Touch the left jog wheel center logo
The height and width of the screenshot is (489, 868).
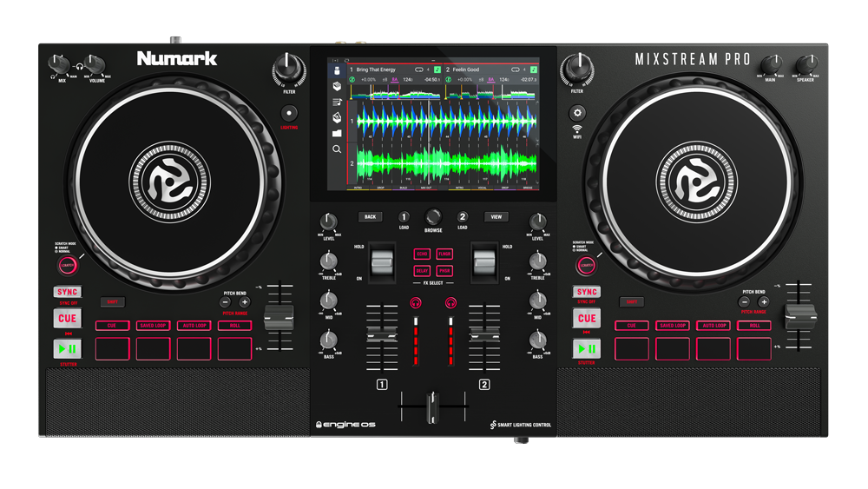170,182
